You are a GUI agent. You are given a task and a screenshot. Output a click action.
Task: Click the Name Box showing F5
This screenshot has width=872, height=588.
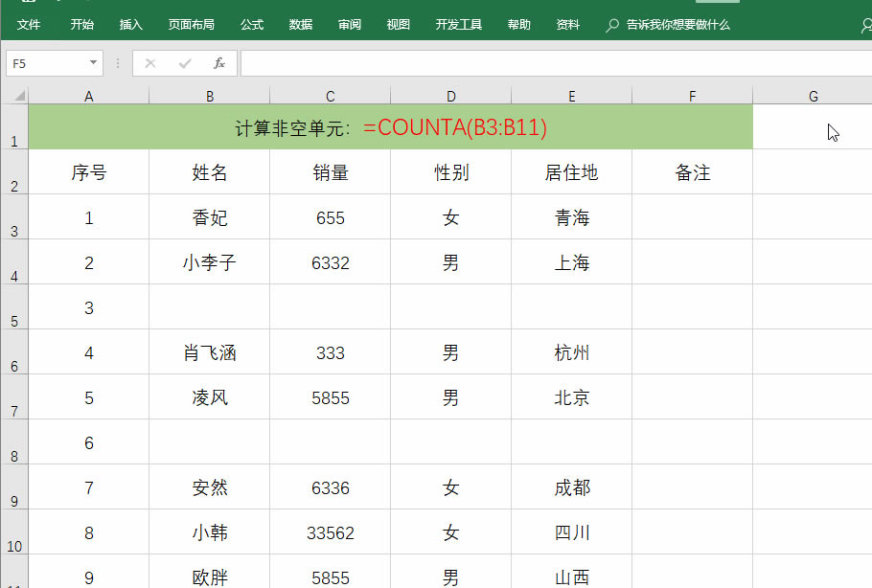pyautogui.click(x=46, y=63)
